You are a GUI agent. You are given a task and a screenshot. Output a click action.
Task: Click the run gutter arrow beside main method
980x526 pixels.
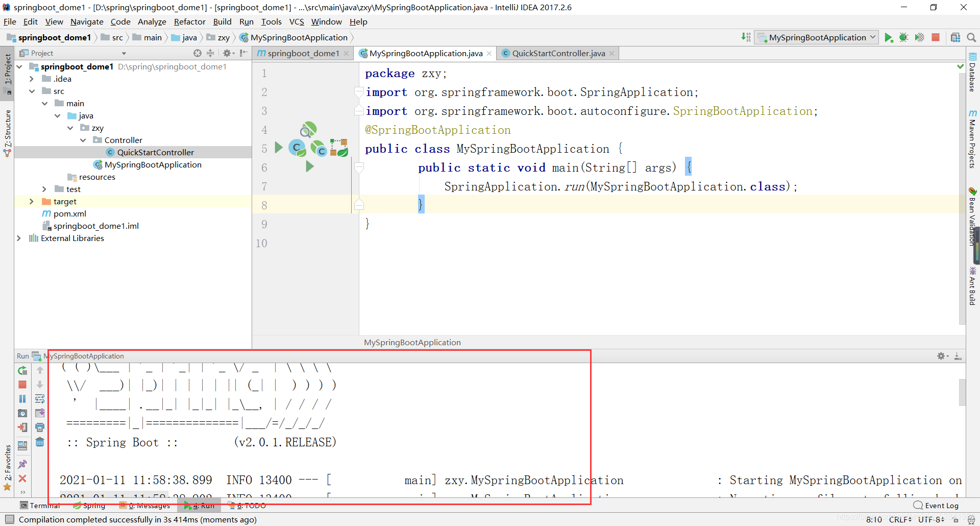coord(309,166)
